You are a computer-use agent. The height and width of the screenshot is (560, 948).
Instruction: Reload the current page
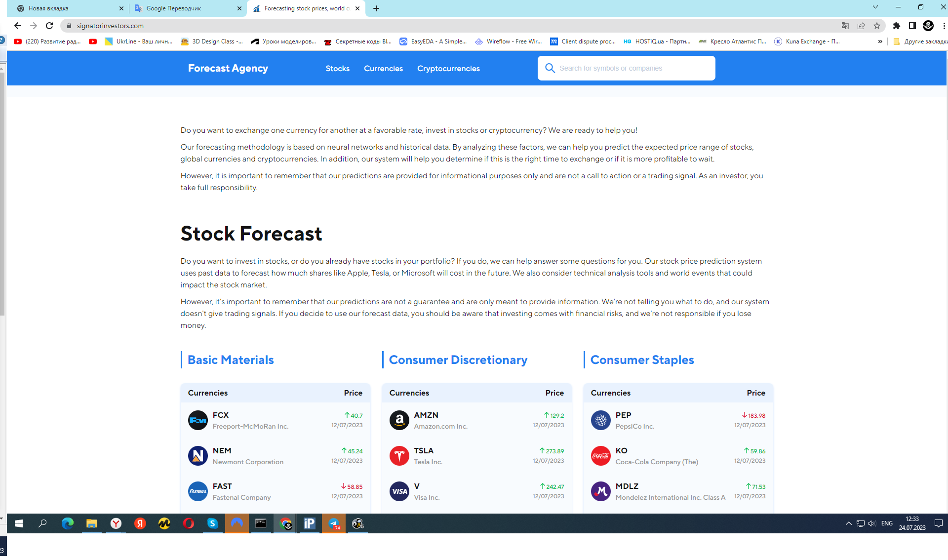click(49, 26)
